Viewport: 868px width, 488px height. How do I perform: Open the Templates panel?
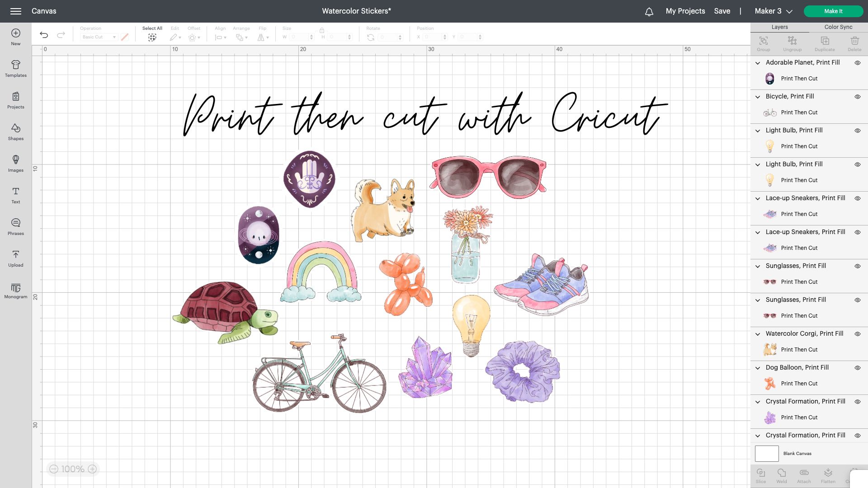(x=16, y=69)
